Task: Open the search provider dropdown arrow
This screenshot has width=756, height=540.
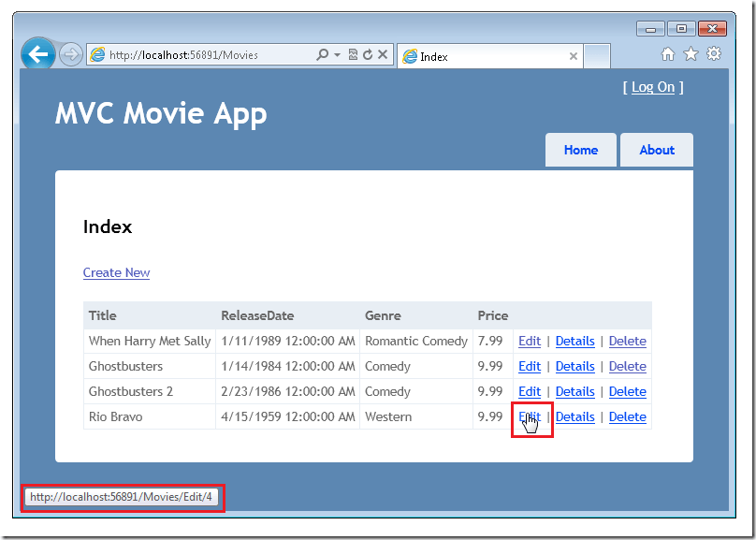Action: [337, 53]
